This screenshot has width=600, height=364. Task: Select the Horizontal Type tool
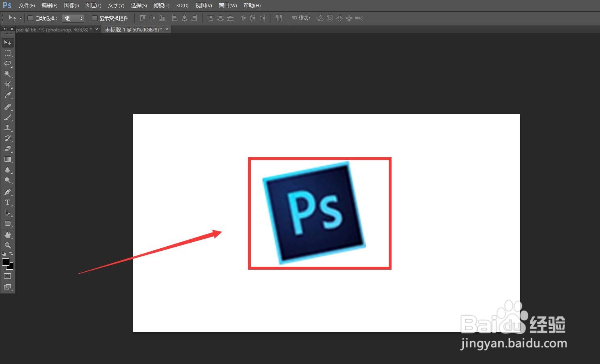pos(8,202)
